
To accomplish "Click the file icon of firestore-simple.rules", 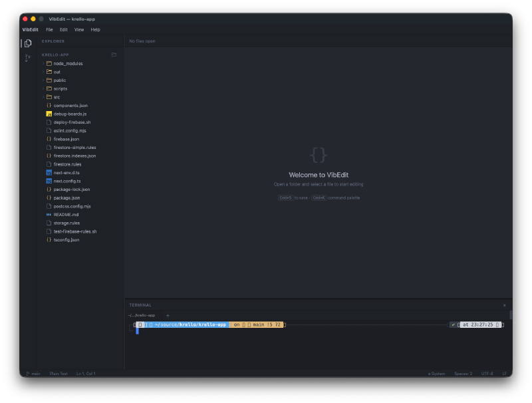I will (49, 148).
